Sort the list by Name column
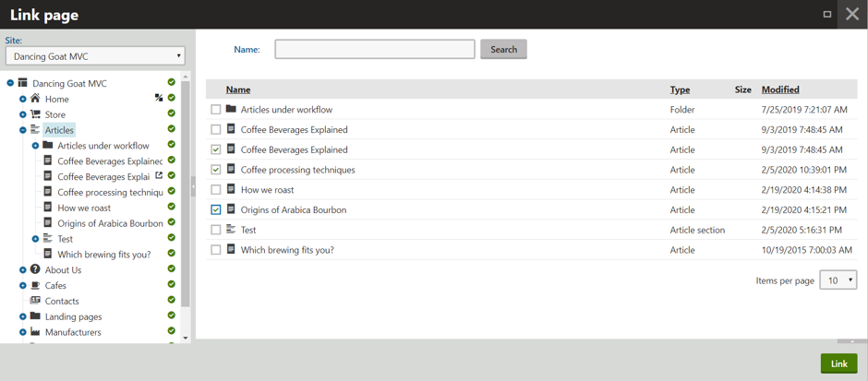This screenshot has width=868, height=381. click(238, 89)
